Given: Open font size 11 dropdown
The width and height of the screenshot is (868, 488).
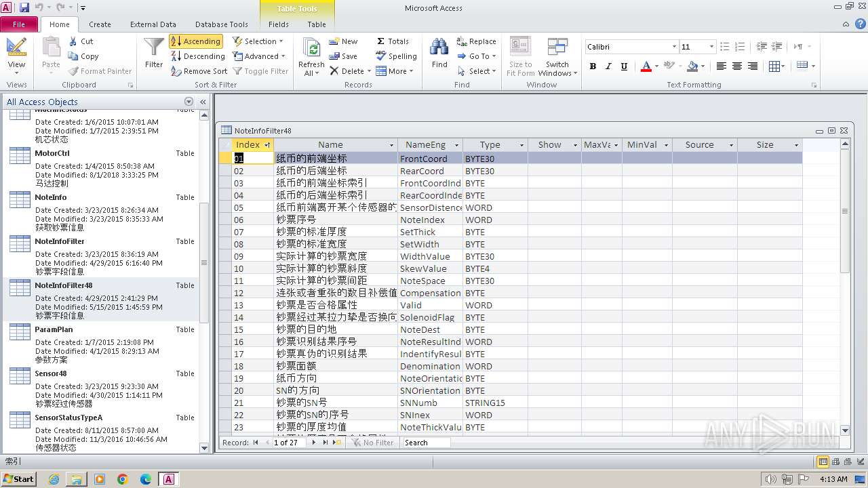Looking at the screenshot, I should pyautogui.click(x=711, y=47).
